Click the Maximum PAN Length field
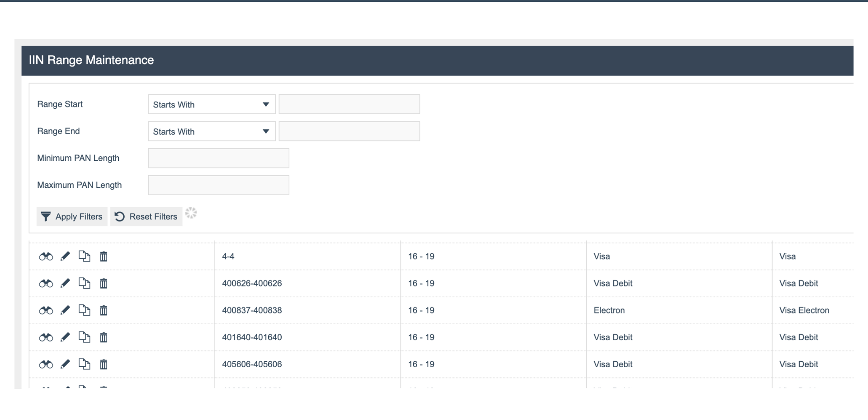 [218, 185]
